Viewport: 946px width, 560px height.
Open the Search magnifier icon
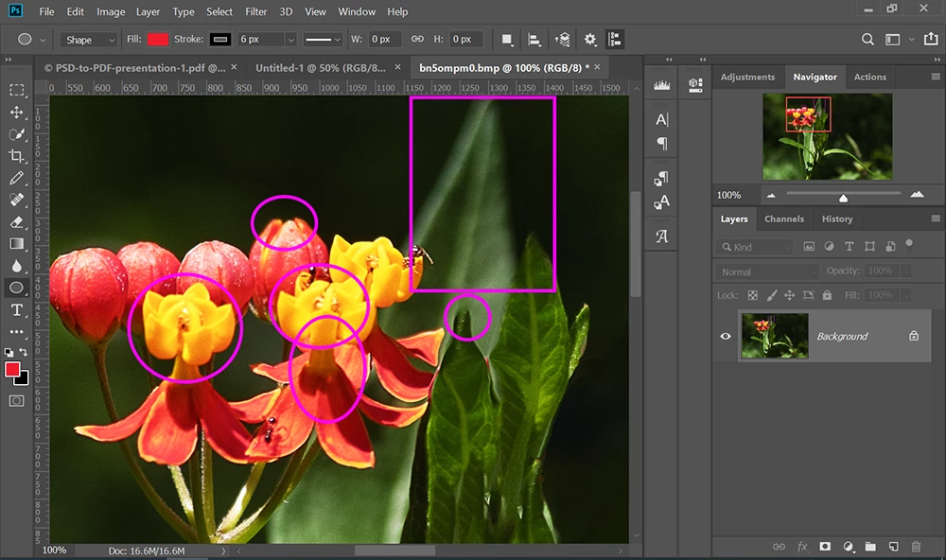coord(867,40)
